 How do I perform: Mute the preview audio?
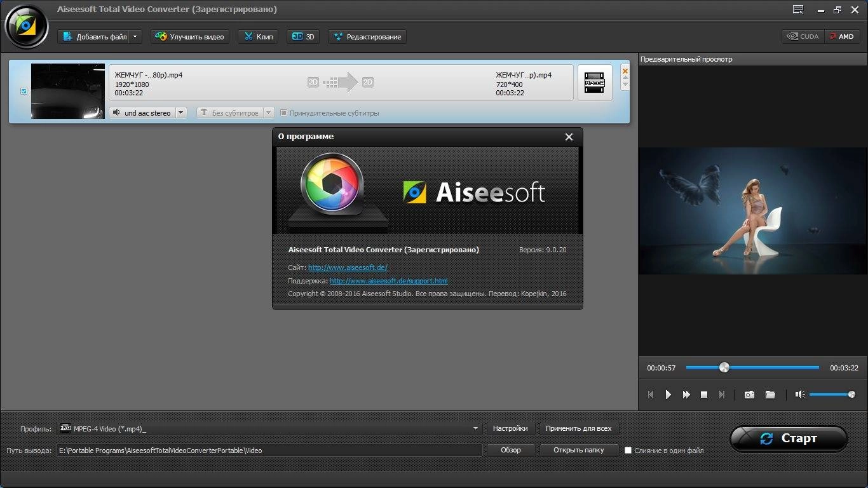[800, 395]
